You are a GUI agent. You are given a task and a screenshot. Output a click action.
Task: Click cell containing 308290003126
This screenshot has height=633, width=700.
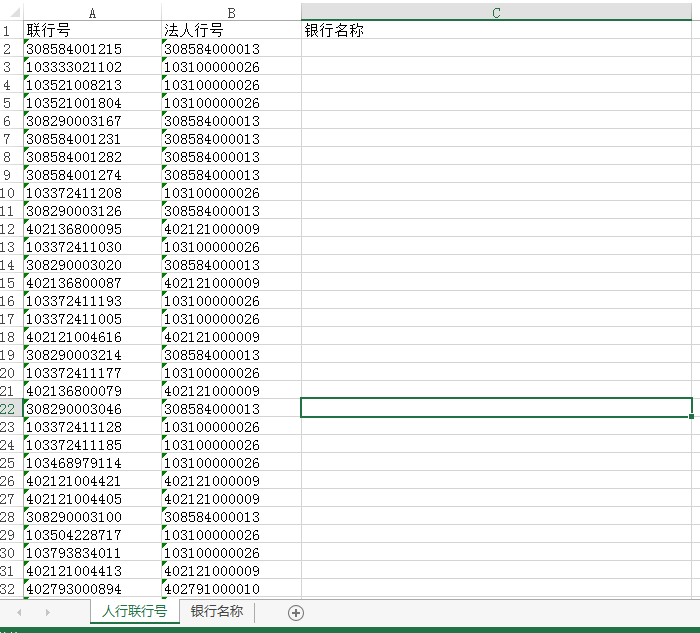coord(92,211)
